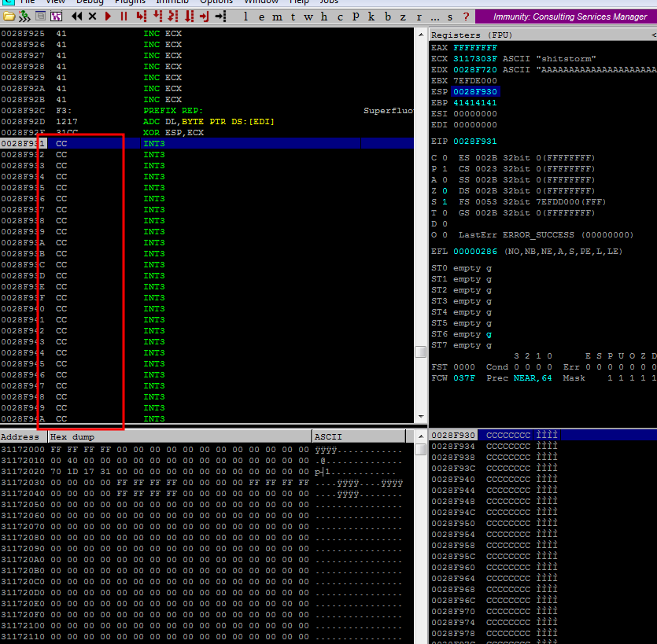The width and height of the screenshot is (657, 644).
Task: Open the log window with 'l' button
Action: pyautogui.click(x=245, y=16)
